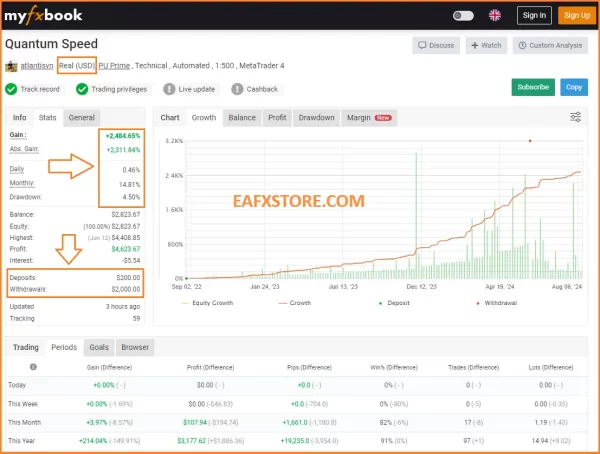This screenshot has width=600, height=454.
Task: Click the Profit value $4,623.67
Action: (126, 249)
